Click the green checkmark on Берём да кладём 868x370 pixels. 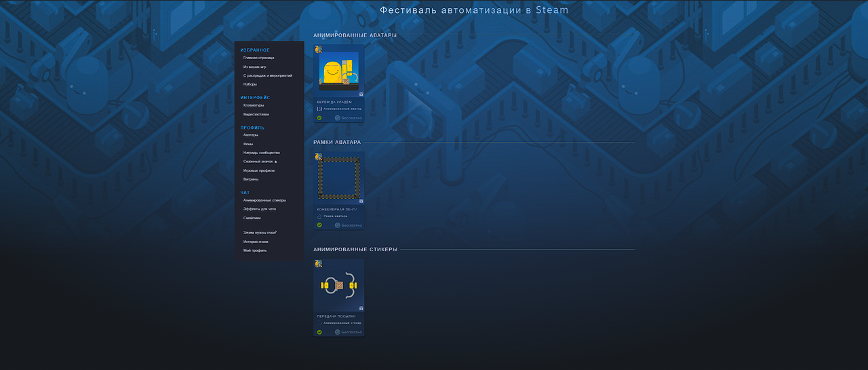click(x=319, y=117)
